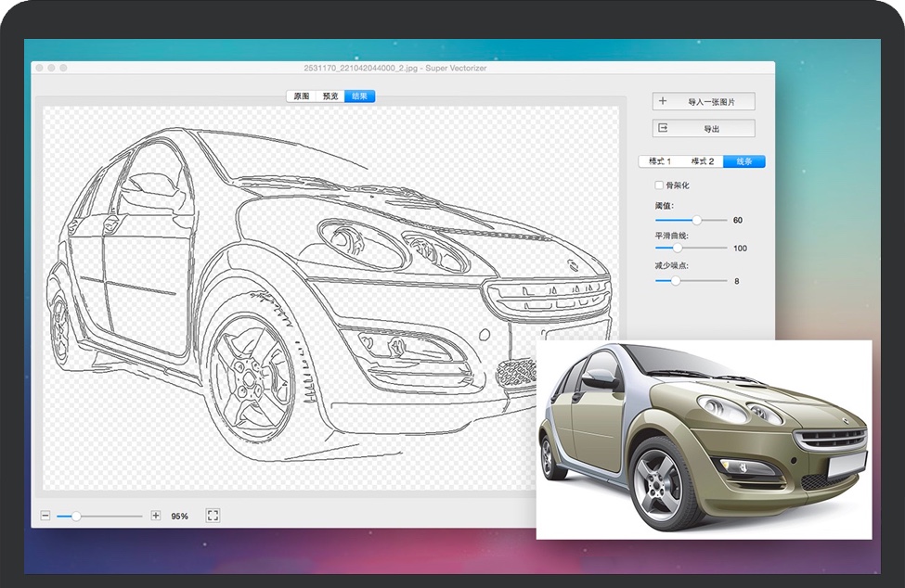Image resolution: width=905 pixels, height=588 pixels.
Task: Click the 平滑曲线 smooth curve slider handle
Action: (x=679, y=249)
